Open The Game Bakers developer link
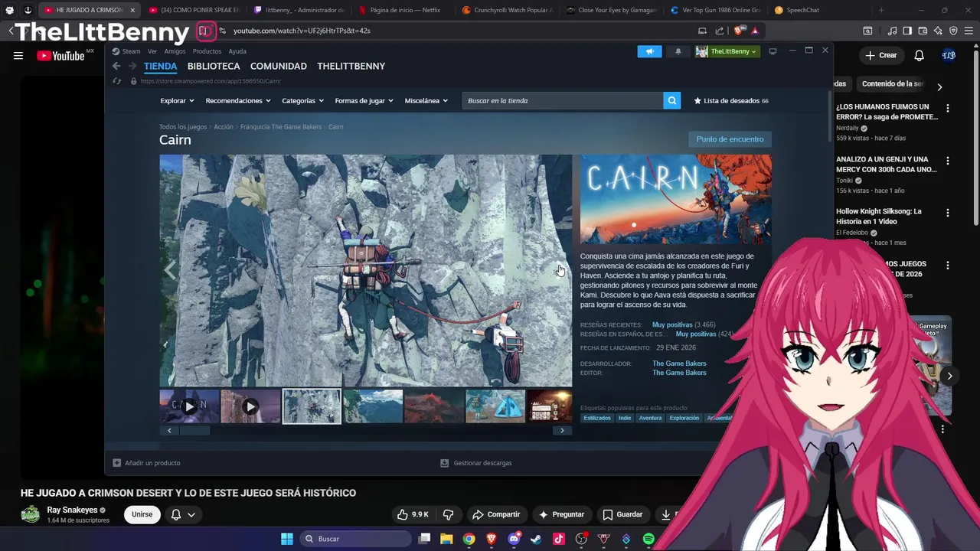Viewport: 980px width, 551px height. (679, 364)
